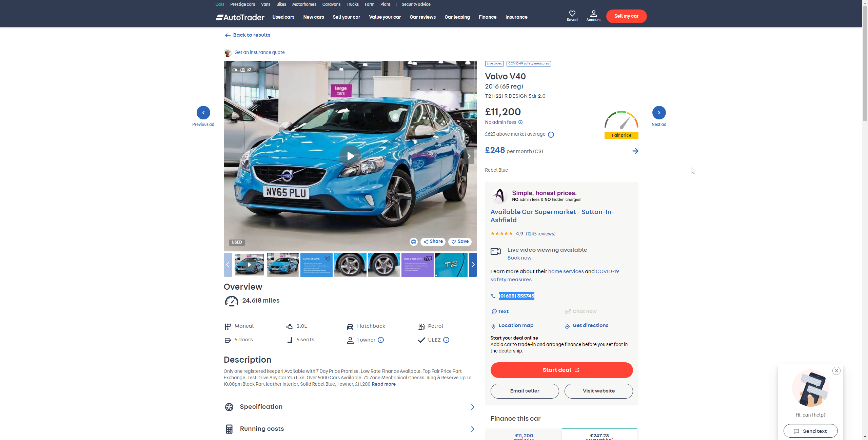This screenshot has width=868, height=440.
Task: Open home services link
Action: coord(566,271)
